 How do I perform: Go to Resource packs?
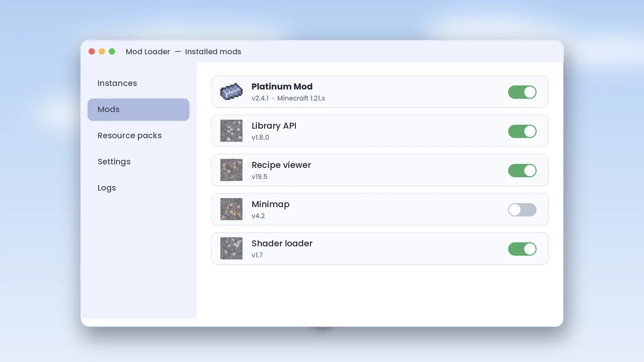point(138,136)
